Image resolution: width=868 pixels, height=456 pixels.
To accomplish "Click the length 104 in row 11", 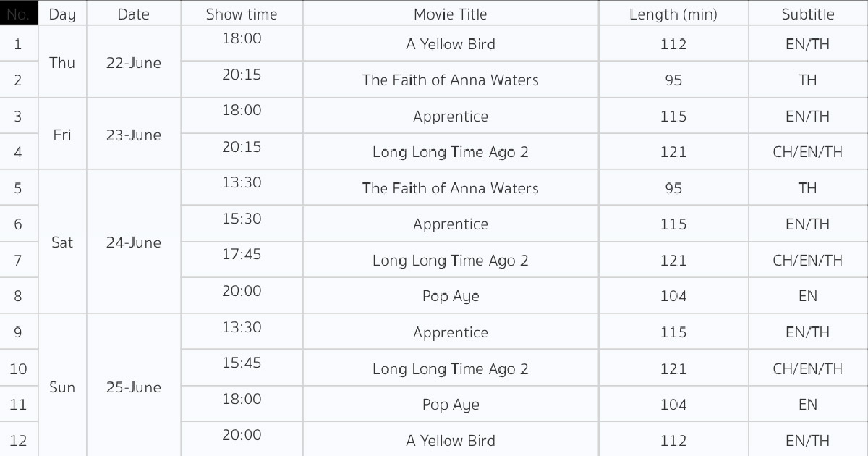I will tap(673, 404).
